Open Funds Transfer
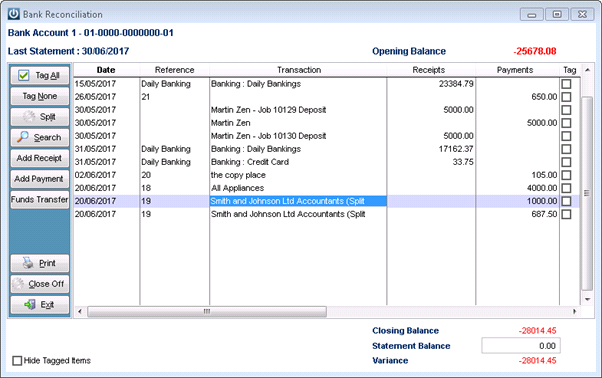 click(x=40, y=200)
